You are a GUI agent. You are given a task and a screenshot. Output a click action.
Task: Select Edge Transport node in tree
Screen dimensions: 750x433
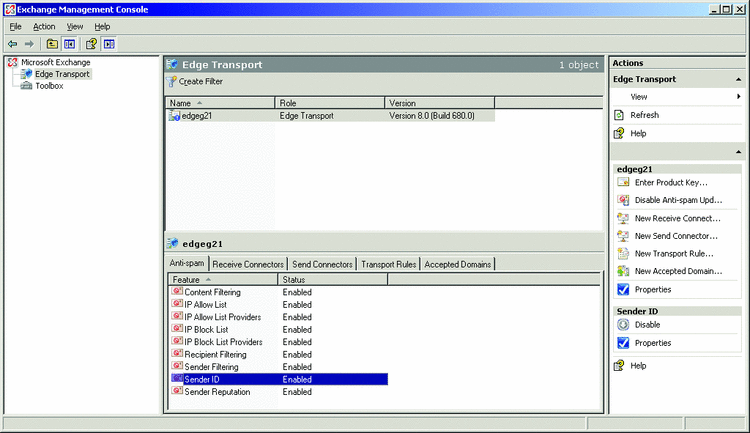[62, 74]
